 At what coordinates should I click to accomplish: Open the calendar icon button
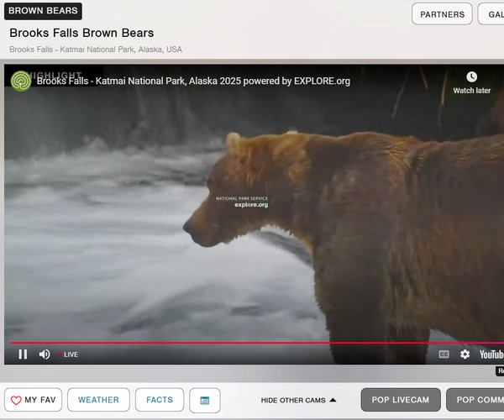(205, 400)
